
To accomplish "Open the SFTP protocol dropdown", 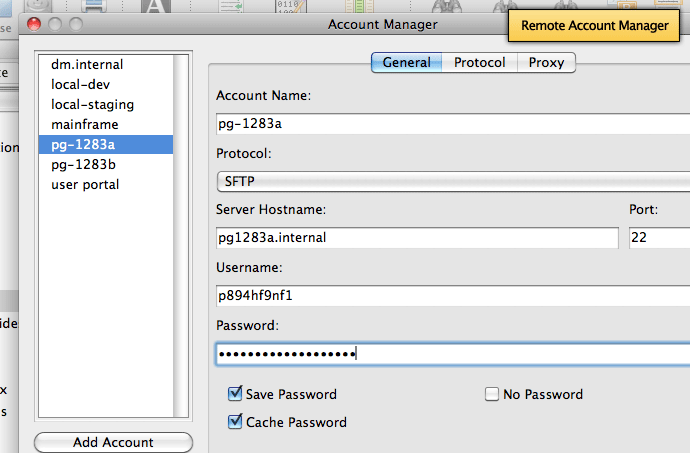I will [453, 181].
